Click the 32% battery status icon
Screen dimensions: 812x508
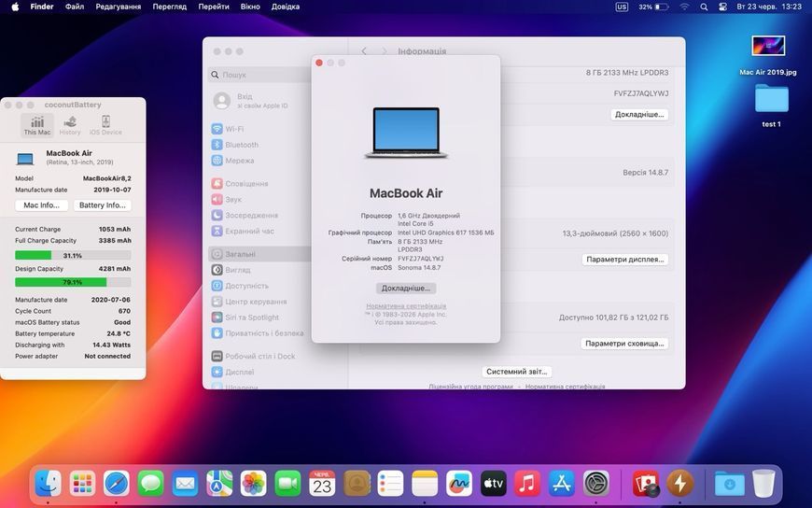coord(653,7)
